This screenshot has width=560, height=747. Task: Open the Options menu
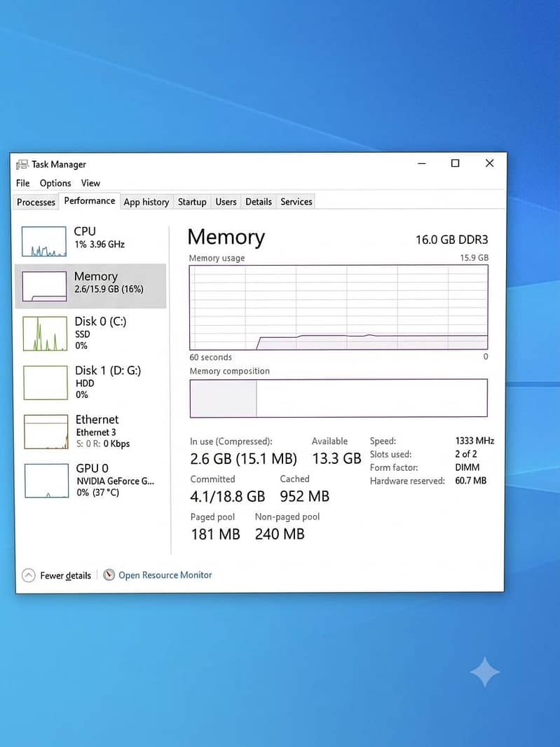tap(55, 183)
